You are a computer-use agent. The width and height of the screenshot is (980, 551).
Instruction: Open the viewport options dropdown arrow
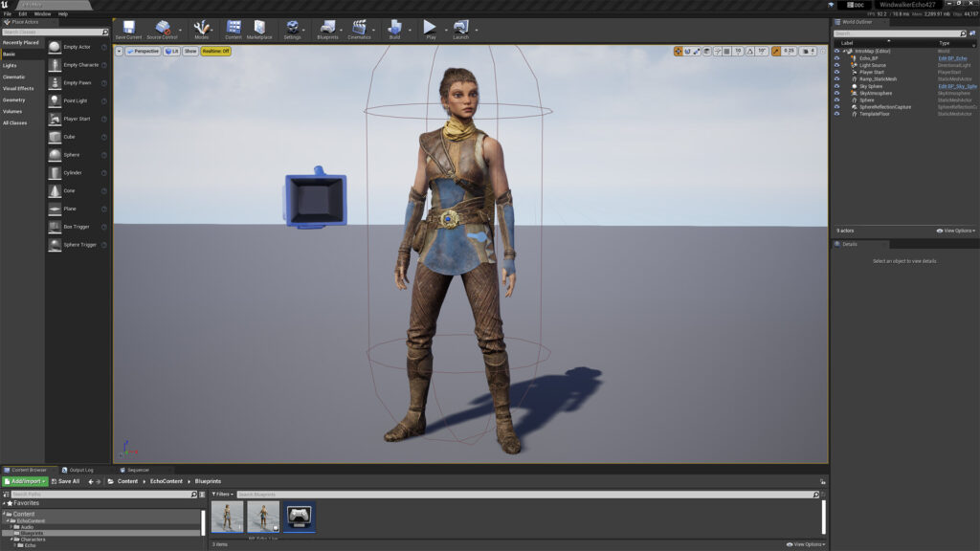119,52
